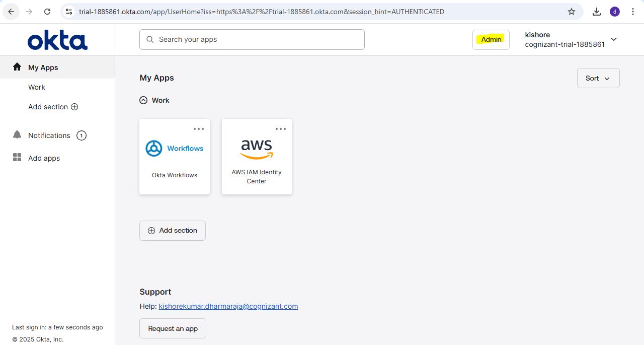
Task: Select My Apps in sidebar
Action: (43, 67)
